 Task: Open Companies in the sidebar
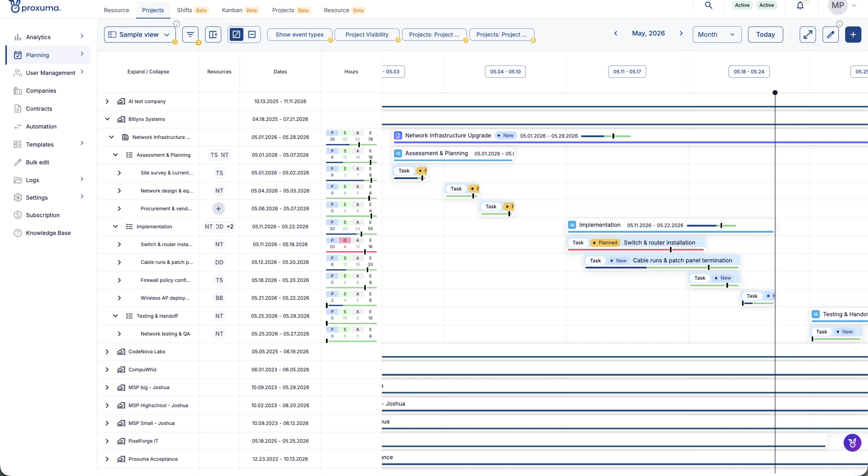point(41,90)
